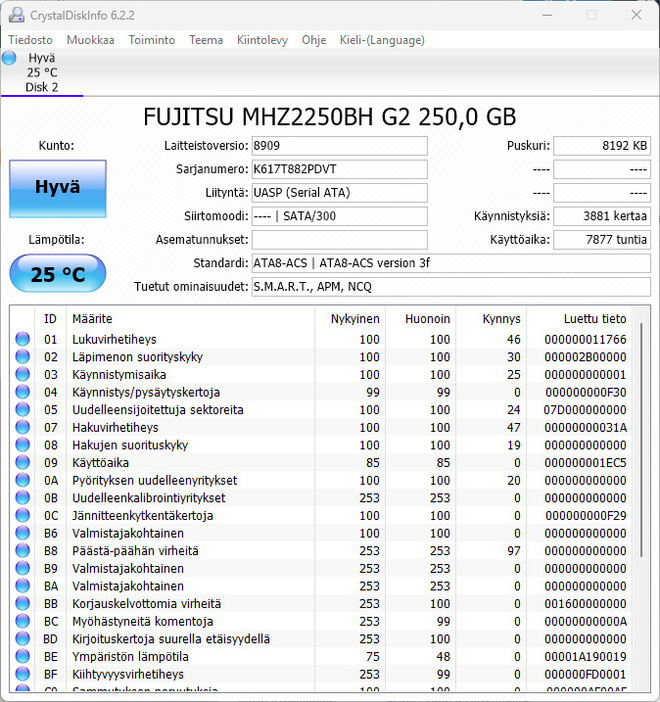Click the status orb for Hakuvirhetiheys
The image size is (660, 702).
click(22, 427)
